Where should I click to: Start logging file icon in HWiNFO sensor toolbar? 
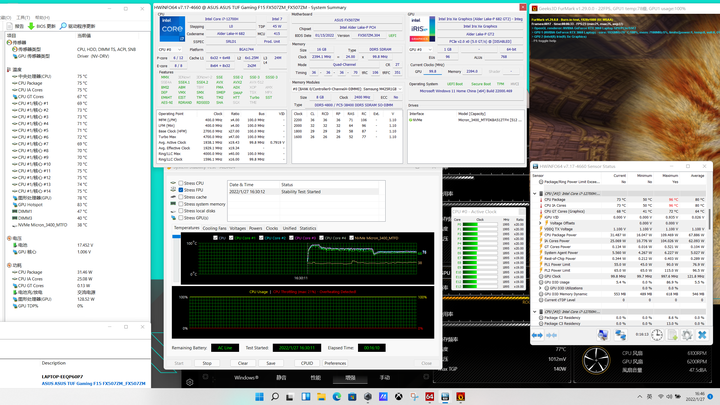[x=673, y=335]
